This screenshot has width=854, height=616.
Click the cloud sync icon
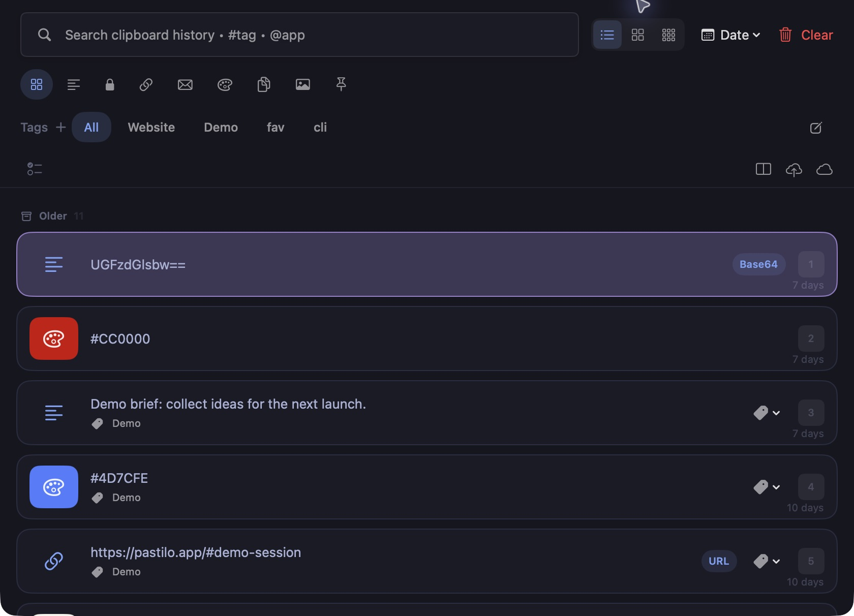click(x=825, y=169)
